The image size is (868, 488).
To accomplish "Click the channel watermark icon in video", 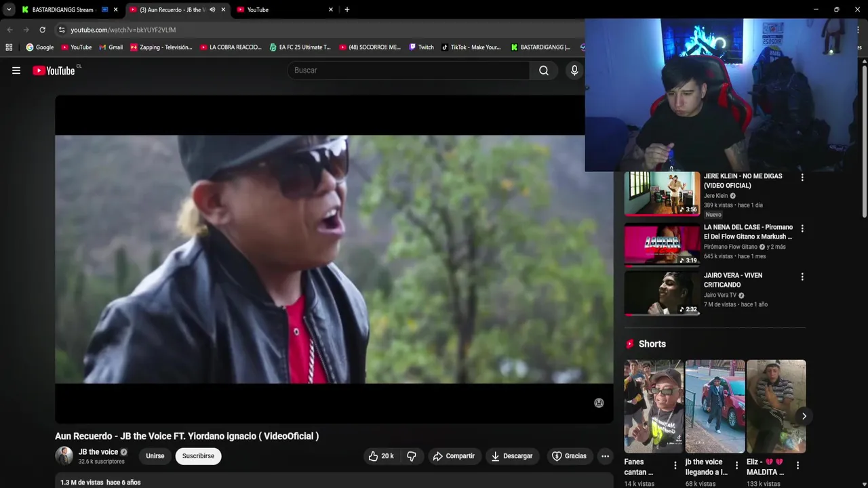I will 599,403.
